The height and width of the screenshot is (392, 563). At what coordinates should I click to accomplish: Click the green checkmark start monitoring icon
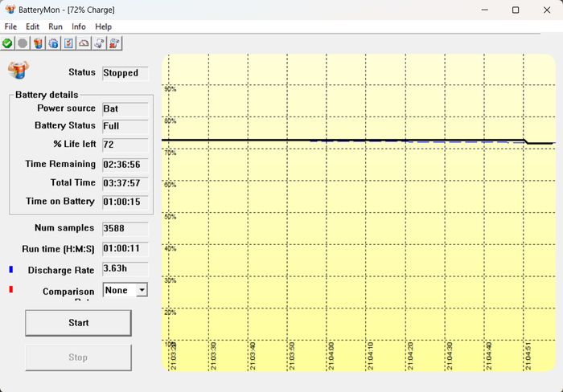tap(7, 43)
